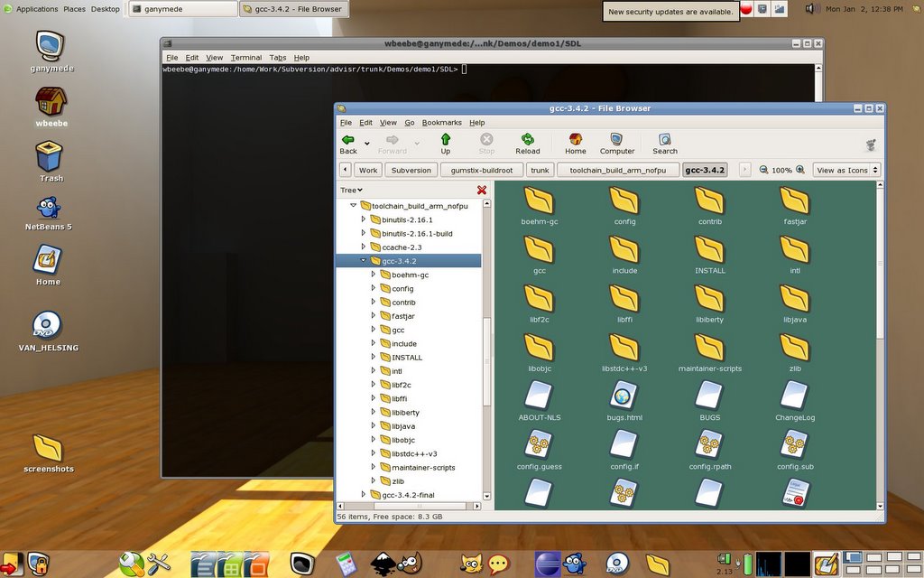
Task: Click the Computer toolbar icon
Action: pyautogui.click(x=617, y=143)
